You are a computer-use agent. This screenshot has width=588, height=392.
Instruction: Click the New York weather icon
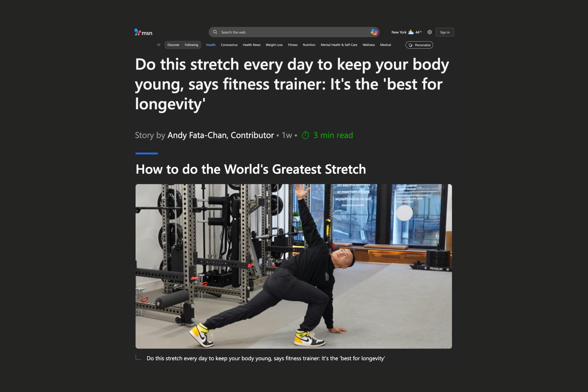click(x=411, y=32)
